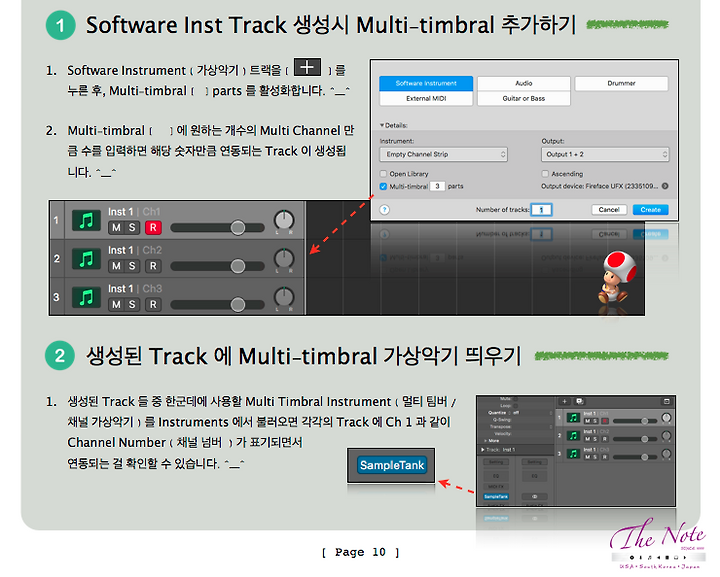720x577 pixels.
Task: Click track 2 volume slider in small screenshot
Action: tap(635, 439)
